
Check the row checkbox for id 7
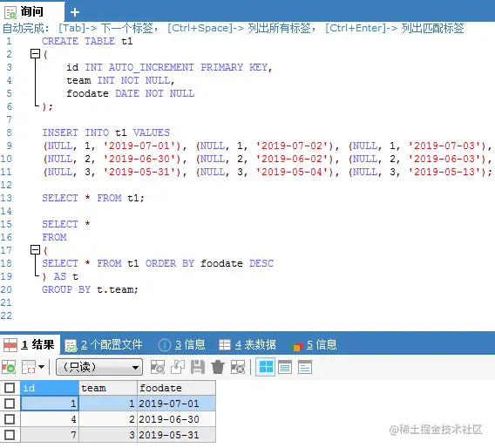(x=10, y=435)
